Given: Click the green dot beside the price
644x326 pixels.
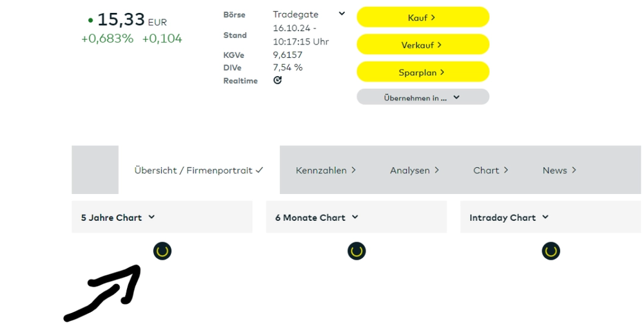Looking at the screenshot, I should coord(90,21).
